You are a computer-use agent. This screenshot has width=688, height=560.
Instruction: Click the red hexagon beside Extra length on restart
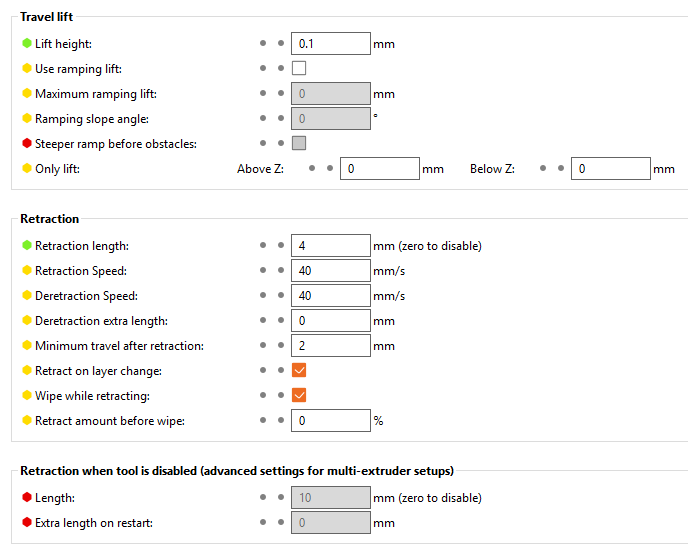[27, 522]
